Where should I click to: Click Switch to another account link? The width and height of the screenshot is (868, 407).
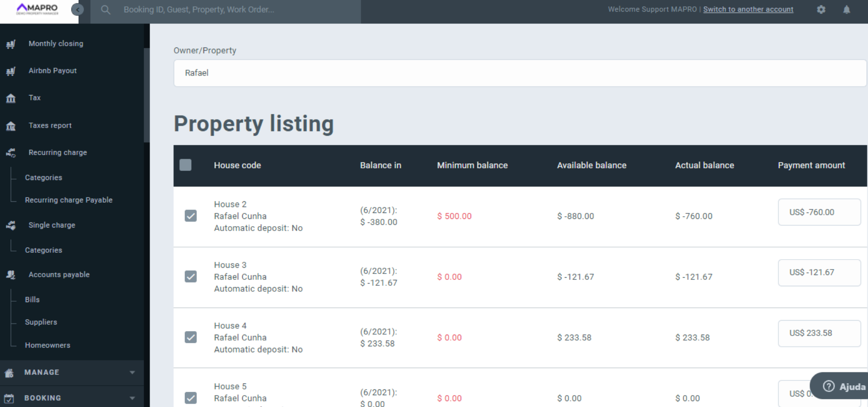(x=748, y=9)
